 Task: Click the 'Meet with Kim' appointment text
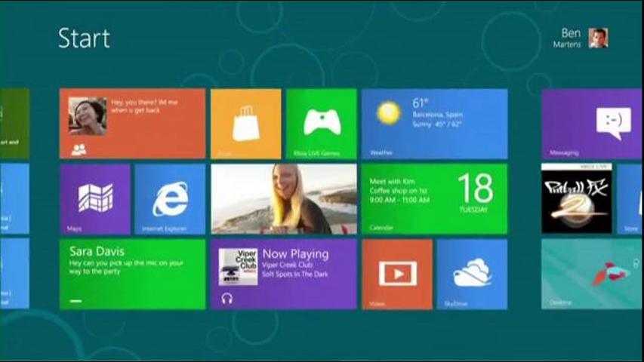click(393, 182)
